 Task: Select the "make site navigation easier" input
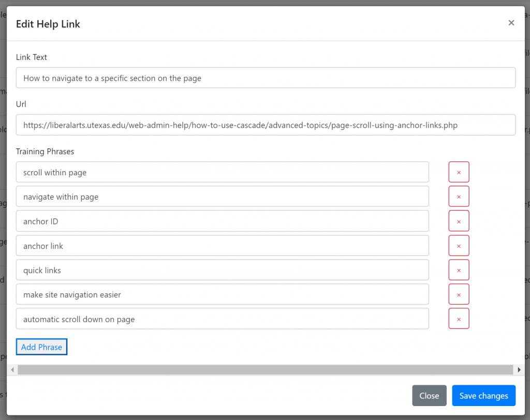[x=223, y=294]
